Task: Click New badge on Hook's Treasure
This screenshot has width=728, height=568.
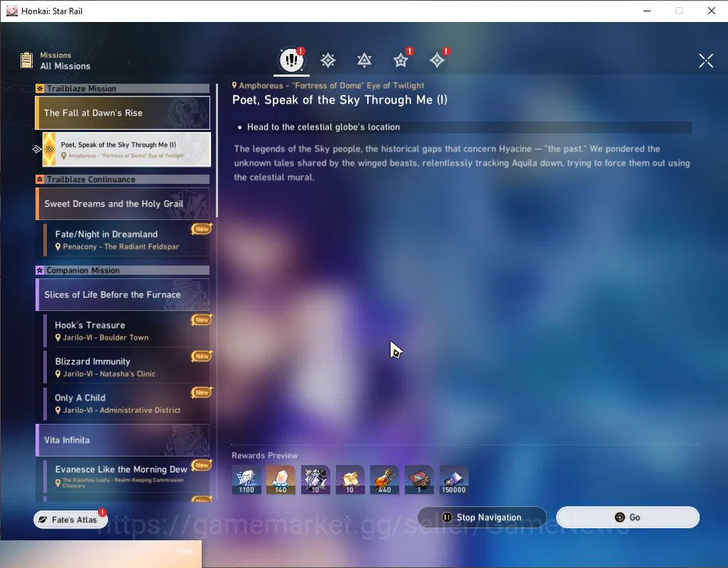Action: 202,319
